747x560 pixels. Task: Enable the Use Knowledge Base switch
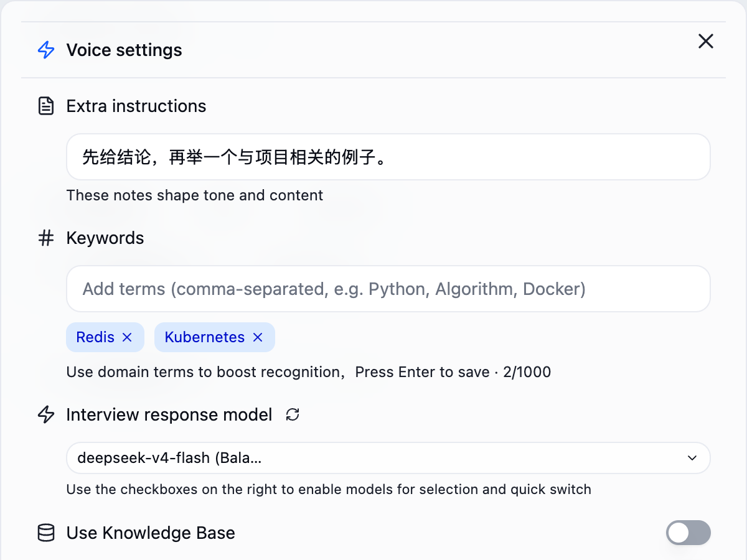pos(688,533)
